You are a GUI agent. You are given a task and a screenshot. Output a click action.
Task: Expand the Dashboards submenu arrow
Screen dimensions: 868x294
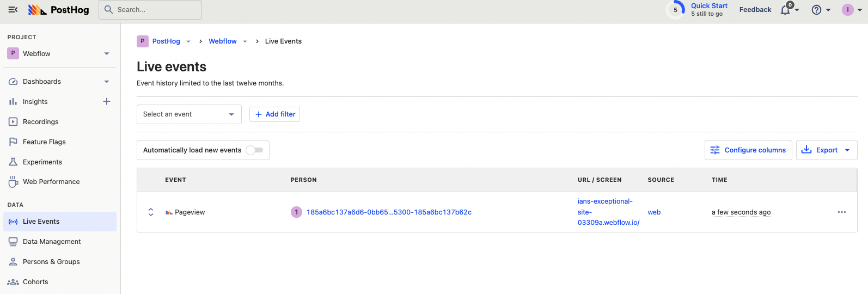[x=107, y=82]
